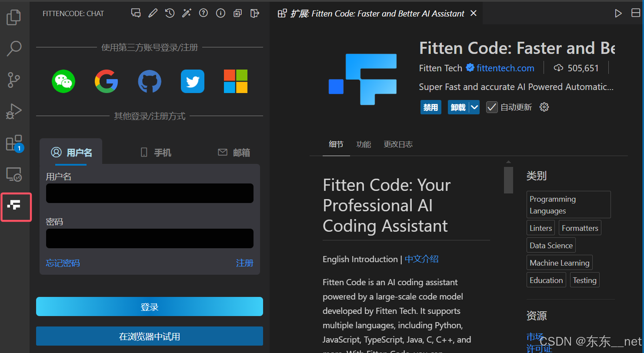Image resolution: width=644 pixels, height=353 pixels.
Task: Open help via the question mark icon
Action: pyautogui.click(x=203, y=13)
